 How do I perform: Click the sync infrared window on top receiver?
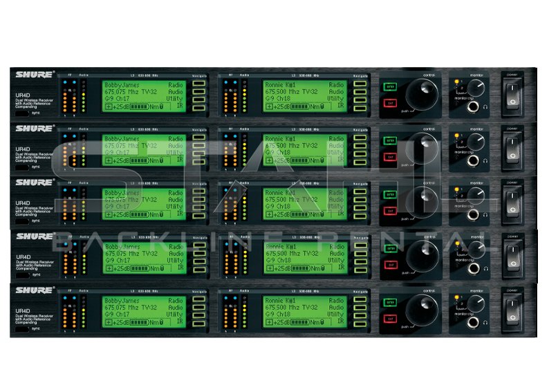(x=22, y=113)
